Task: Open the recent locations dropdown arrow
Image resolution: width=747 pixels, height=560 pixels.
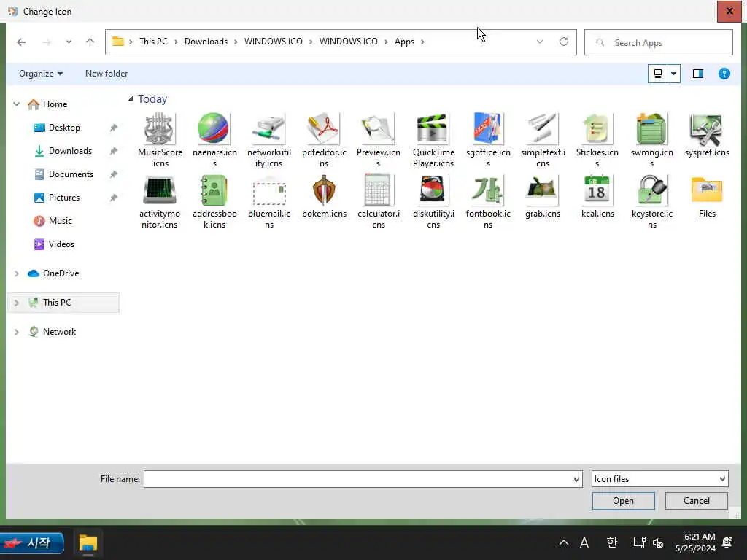Action: (x=69, y=42)
